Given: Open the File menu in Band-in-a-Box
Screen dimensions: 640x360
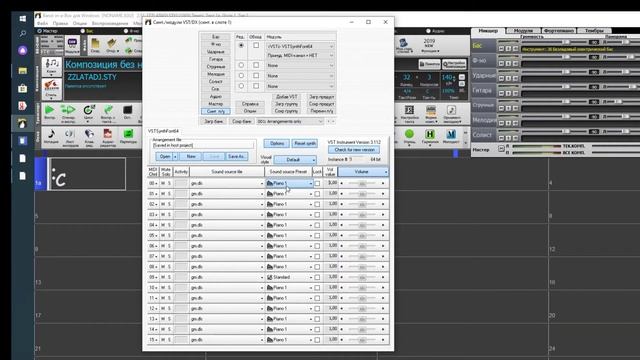Looking at the screenshot, I should 42,24.
